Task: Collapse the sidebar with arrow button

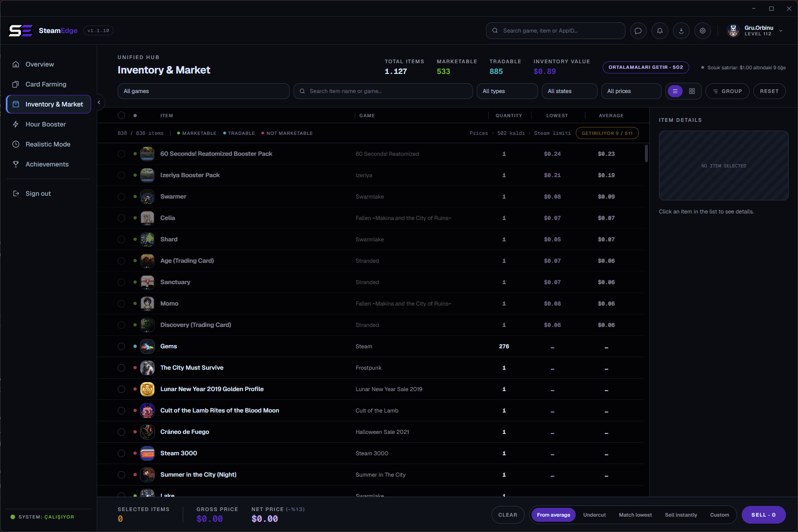Action: (99, 102)
